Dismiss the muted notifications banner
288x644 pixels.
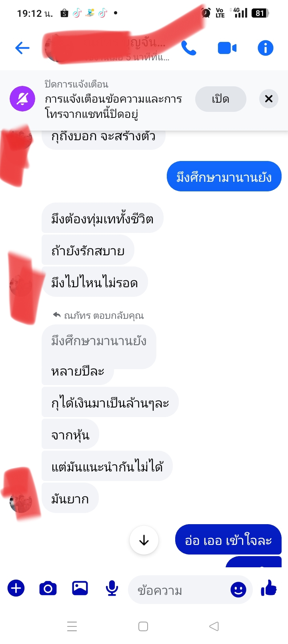[269, 99]
